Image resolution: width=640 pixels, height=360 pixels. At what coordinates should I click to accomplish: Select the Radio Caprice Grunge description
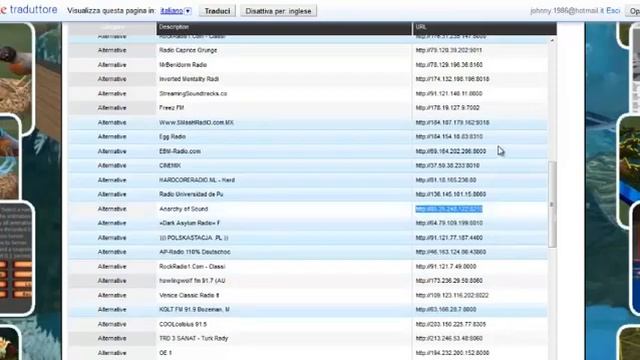pyautogui.click(x=188, y=50)
